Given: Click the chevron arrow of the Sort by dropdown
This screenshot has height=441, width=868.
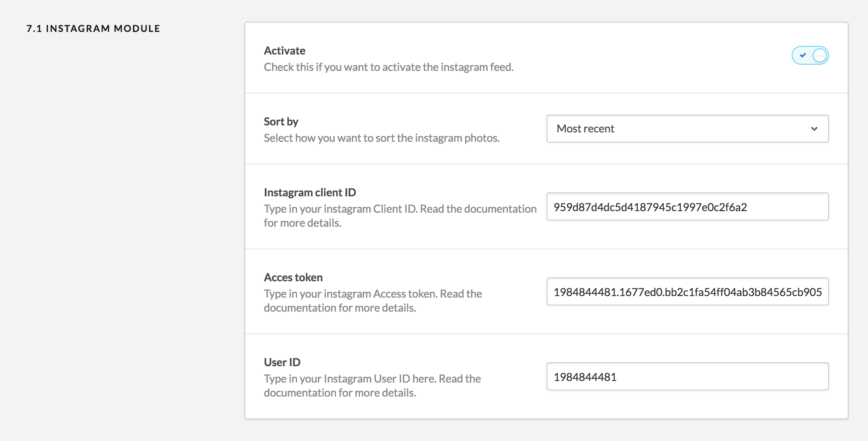Looking at the screenshot, I should coord(814,129).
